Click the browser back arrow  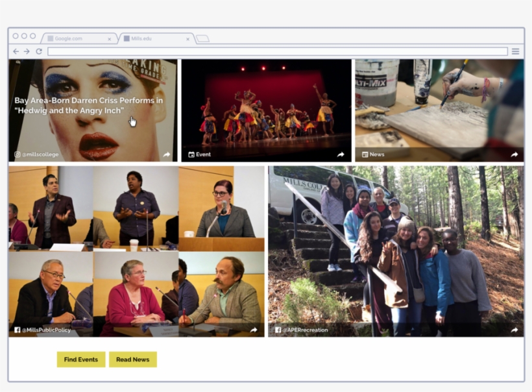coord(16,51)
